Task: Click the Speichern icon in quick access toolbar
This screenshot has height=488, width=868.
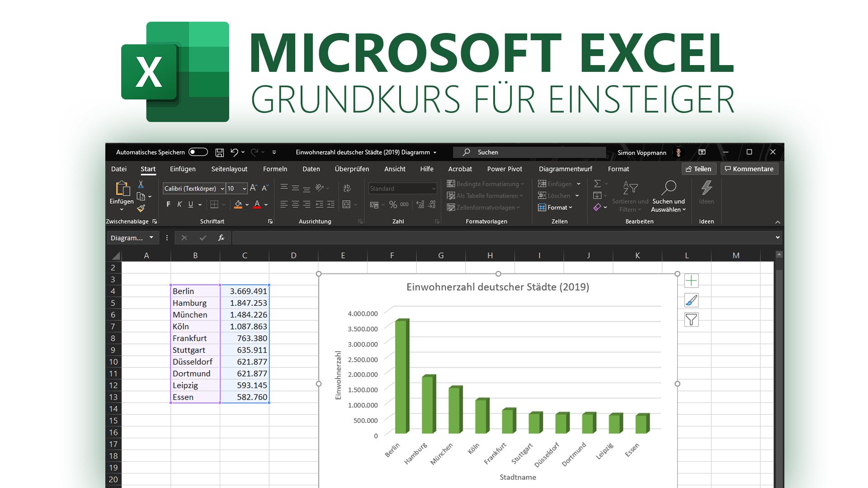Action: click(x=220, y=152)
